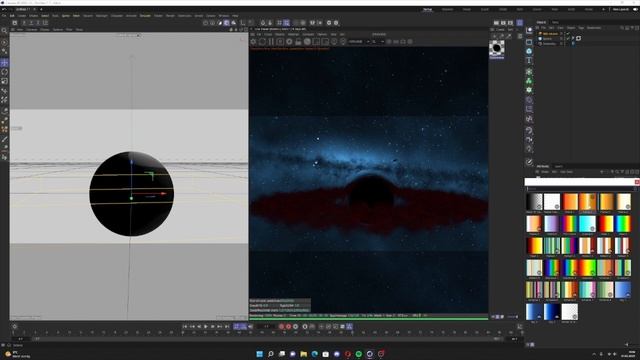Open File Explorer from Windows taskbar
The height and width of the screenshot is (360, 640).
click(303, 354)
